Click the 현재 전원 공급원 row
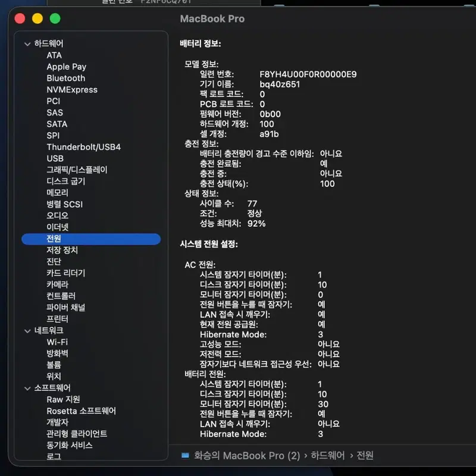Screen dimensions: 476x476 [262, 324]
